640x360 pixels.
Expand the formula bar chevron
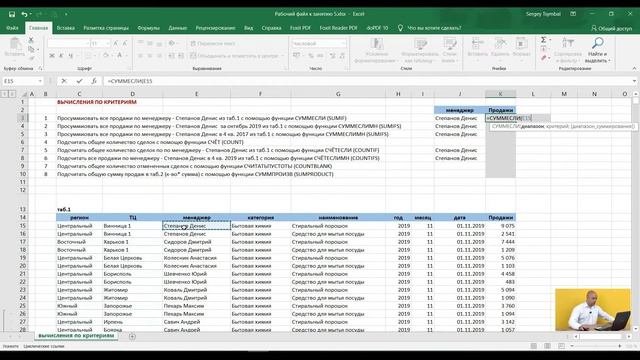click(x=634, y=81)
